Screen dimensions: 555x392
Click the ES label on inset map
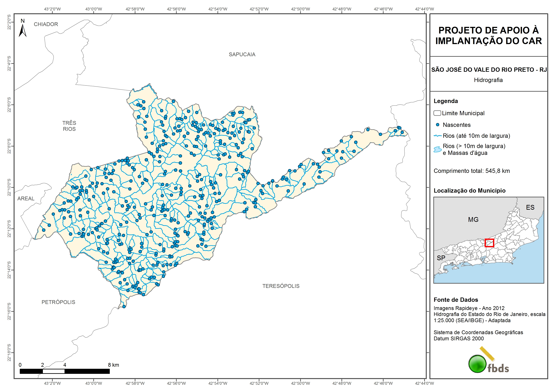[530, 207]
